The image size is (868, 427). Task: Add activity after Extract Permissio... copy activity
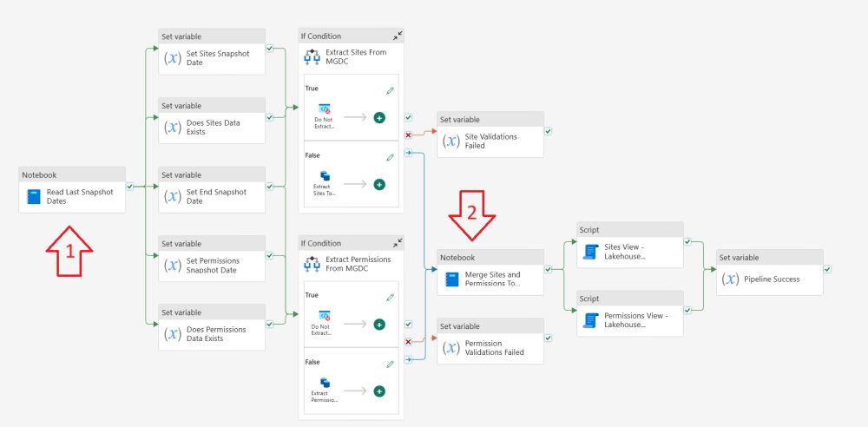point(379,391)
